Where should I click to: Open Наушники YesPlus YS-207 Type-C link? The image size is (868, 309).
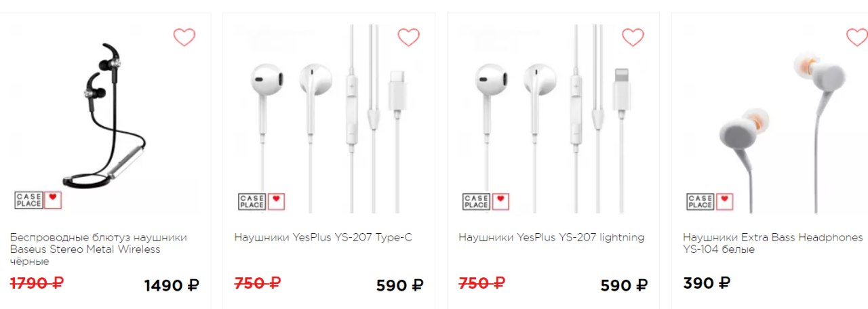(323, 238)
